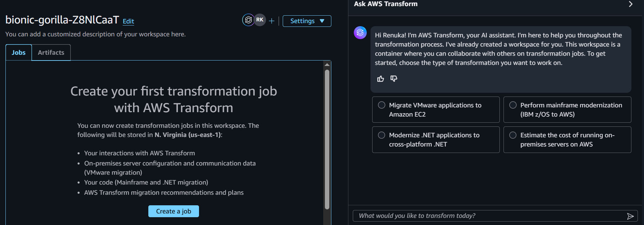Send the chat message with arrow icon
Viewport: 644px width, 225px height.
pos(630,216)
